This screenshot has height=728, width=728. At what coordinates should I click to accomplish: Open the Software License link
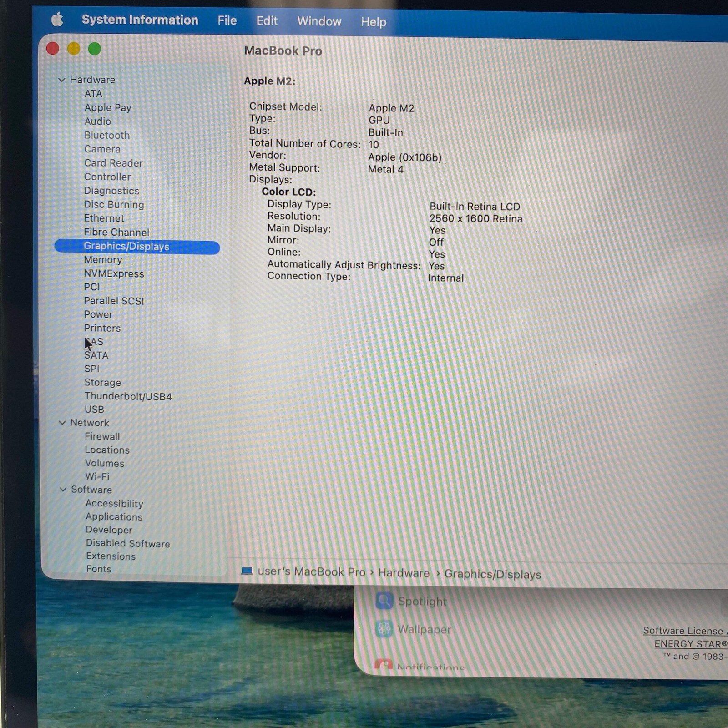pyautogui.click(x=685, y=631)
